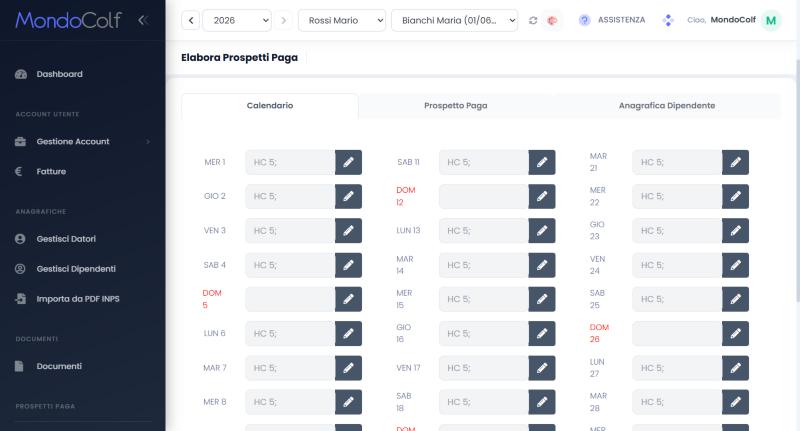This screenshot has height=431, width=800.
Task: Edit hours for SAB 18
Action: 542,402
